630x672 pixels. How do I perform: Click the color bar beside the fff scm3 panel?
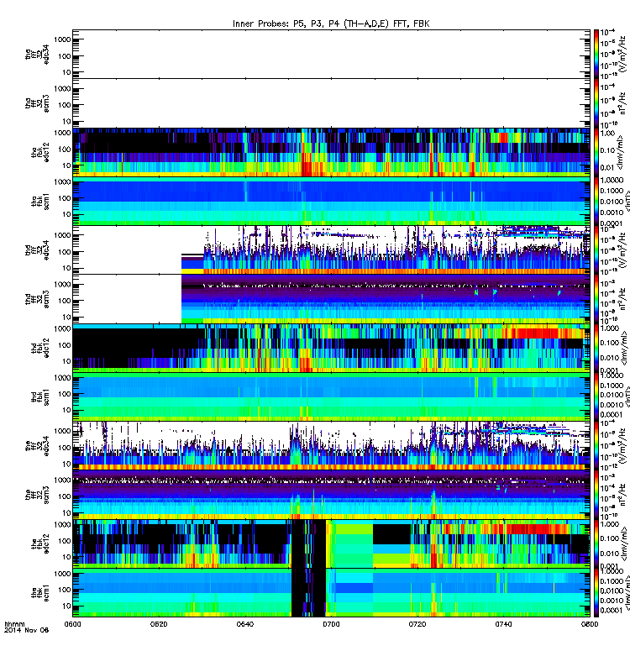pyautogui.click(x=596, y=495)
